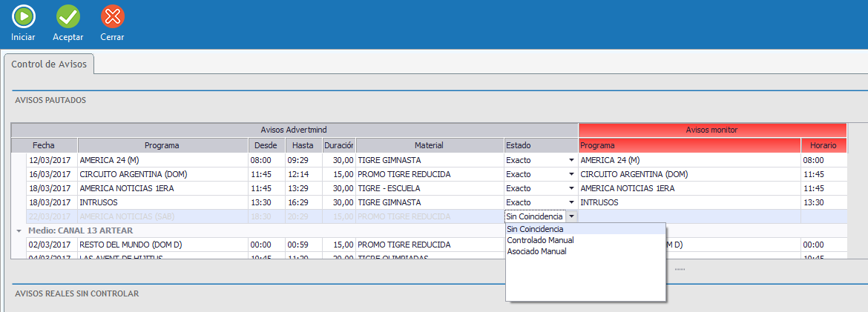Click the panel splitter dots below the grid
The width and height of the screenshot is (868, 312).
click(x=680, y=269)
